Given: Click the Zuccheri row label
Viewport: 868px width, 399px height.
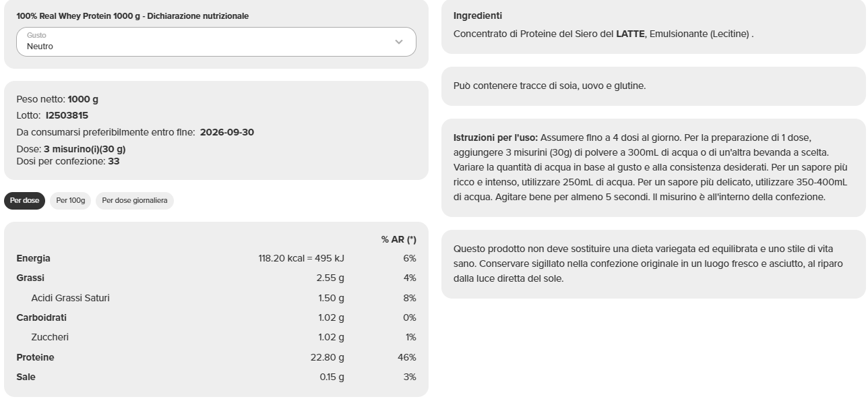Looking at the screenshot, I should [50, 337].
